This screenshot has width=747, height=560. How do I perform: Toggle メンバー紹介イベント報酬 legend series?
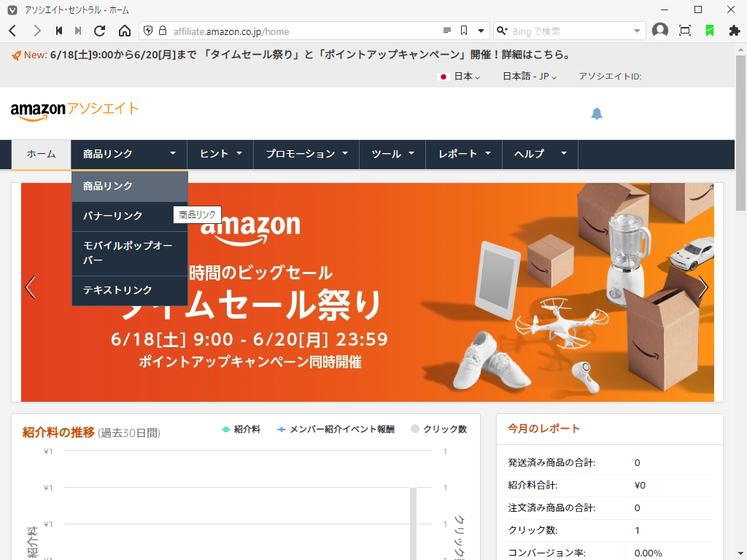point(336,429)
